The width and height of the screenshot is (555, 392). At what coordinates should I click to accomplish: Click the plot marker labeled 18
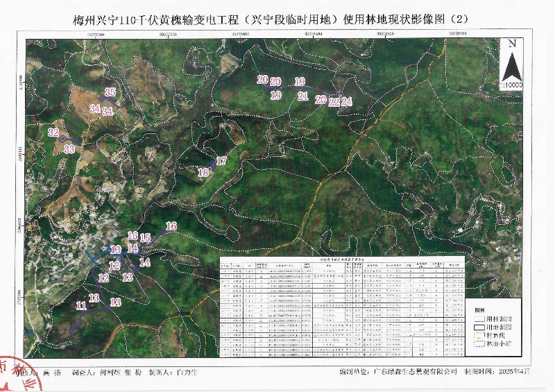[x=203, y=172]
